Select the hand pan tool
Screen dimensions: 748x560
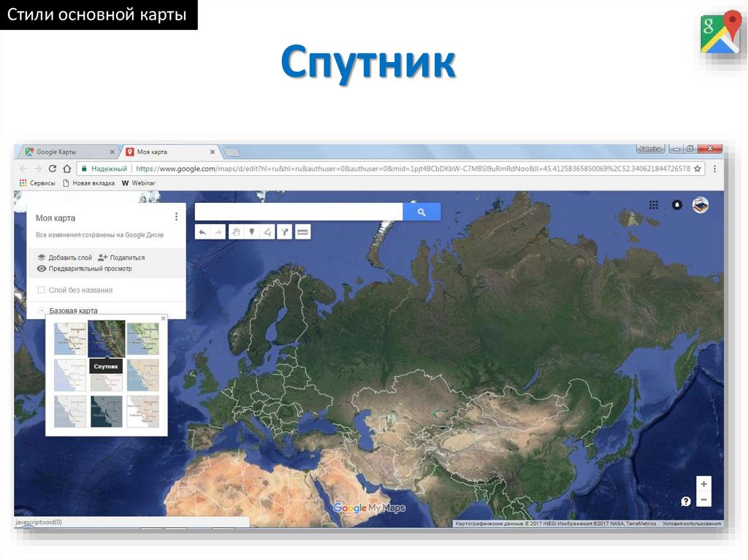pyautogui.click(x=236, y=232)
